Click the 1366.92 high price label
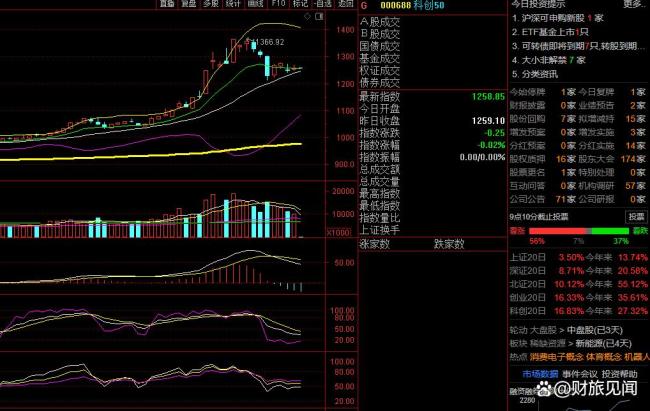650x411 pixels. 270,42
